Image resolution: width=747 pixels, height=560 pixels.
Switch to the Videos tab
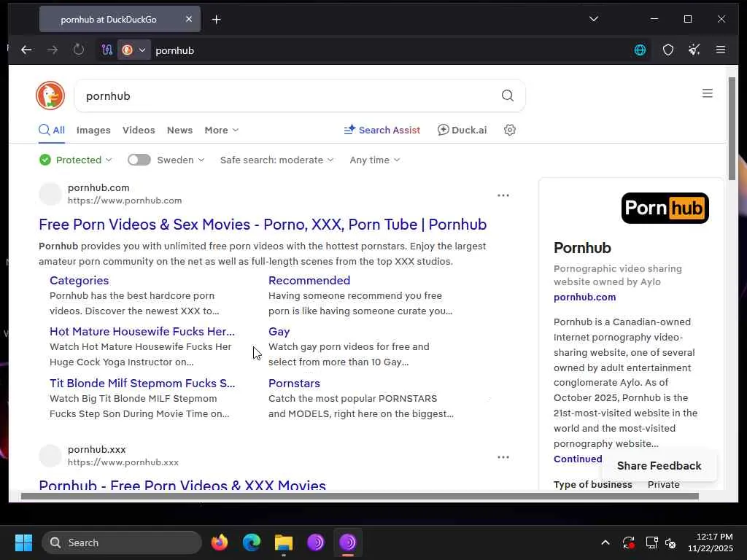tap(139, 130)
